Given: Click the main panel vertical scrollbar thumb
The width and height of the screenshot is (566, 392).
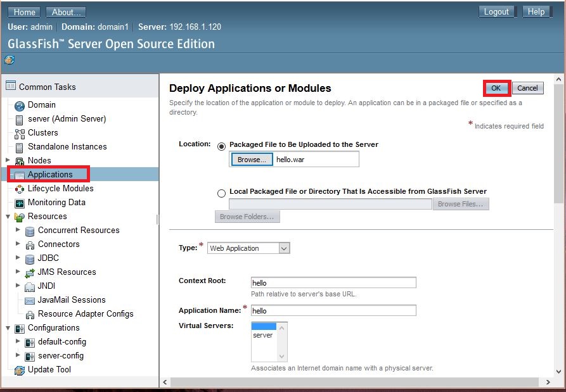Looking at the screenshot, I should pos(558,142).
